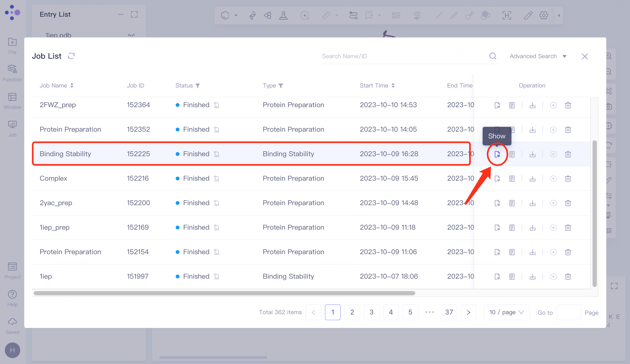This screenshot has height=364, width=630.
Task: Click Show icon for Binding Stability job
Action: coord(497,154)
